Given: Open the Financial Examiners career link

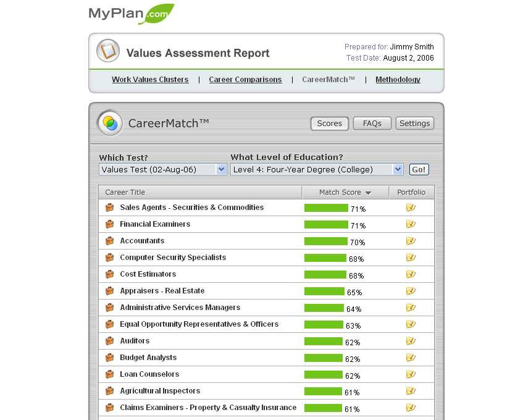Looking at the screenshot, I should (x=155, y=224).
